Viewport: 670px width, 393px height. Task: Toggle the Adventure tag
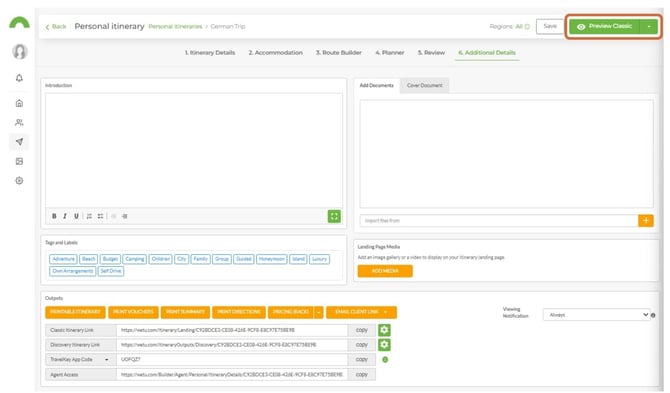pos(63,259)
